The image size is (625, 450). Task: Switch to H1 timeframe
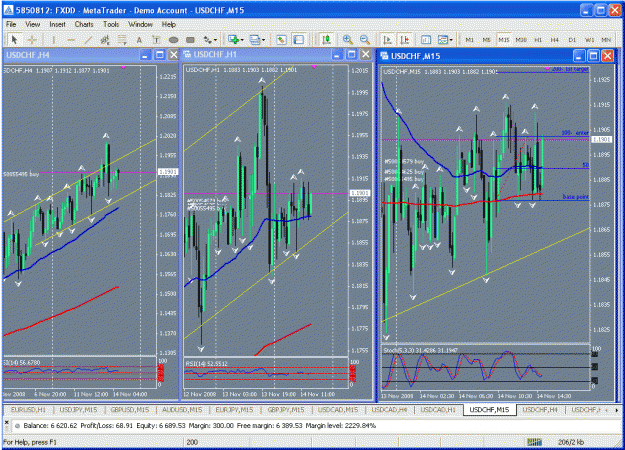click(538, 40)
